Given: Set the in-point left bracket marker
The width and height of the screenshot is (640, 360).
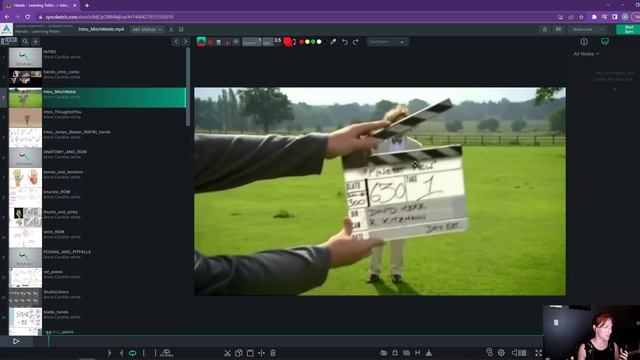Looking at the screenshot, I should pos(144,353).
